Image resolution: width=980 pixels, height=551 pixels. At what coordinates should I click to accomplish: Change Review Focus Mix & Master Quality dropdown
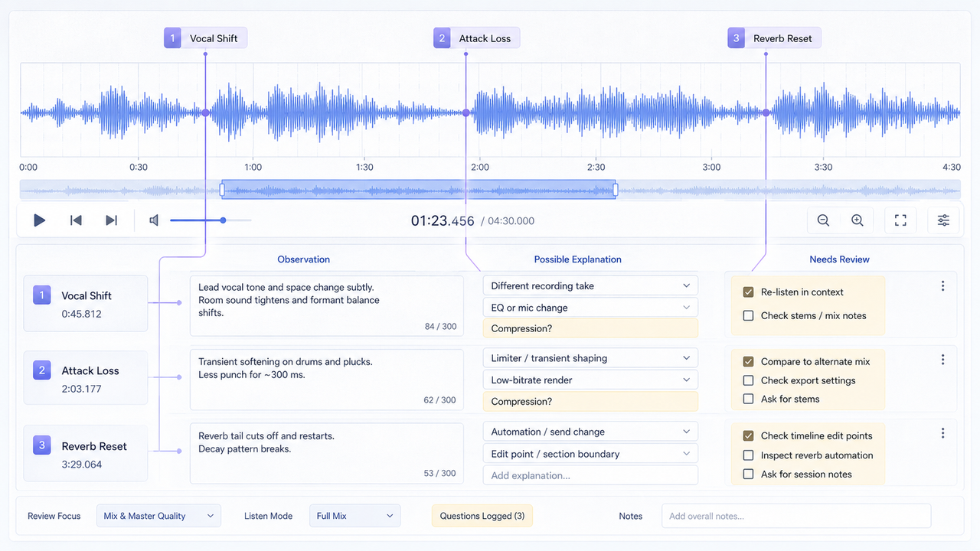point(158,516)
